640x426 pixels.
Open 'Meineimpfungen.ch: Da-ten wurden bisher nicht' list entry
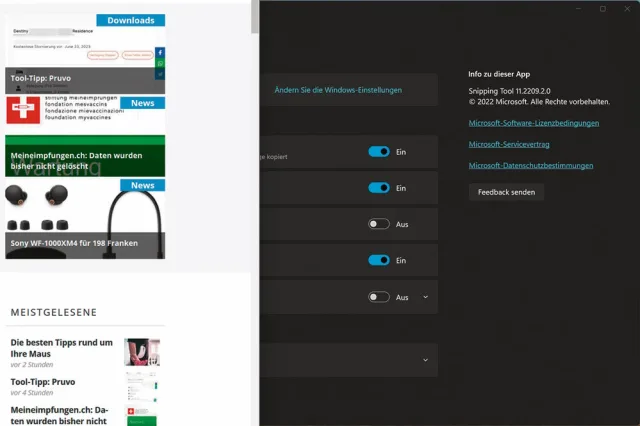[59, 415]
